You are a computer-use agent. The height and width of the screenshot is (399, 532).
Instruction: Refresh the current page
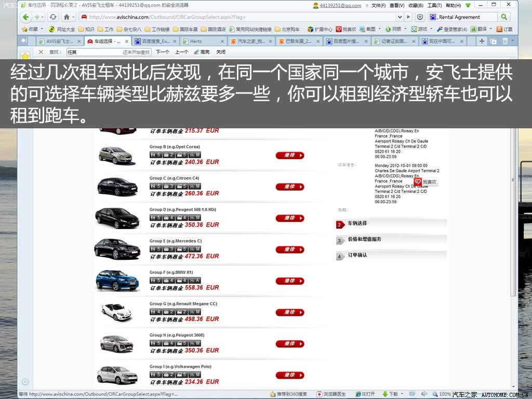[x=53, y=17]
